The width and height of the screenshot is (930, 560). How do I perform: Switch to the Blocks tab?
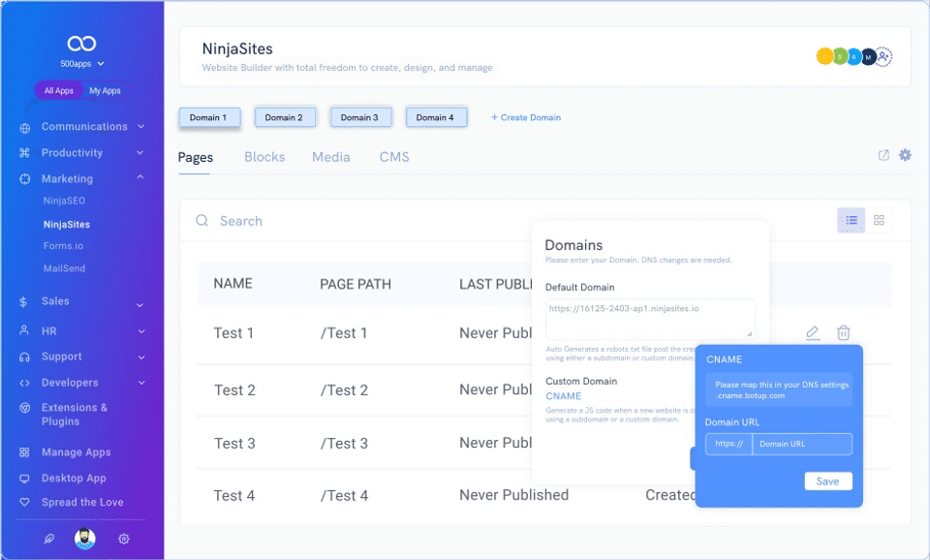tap(264, 157)
